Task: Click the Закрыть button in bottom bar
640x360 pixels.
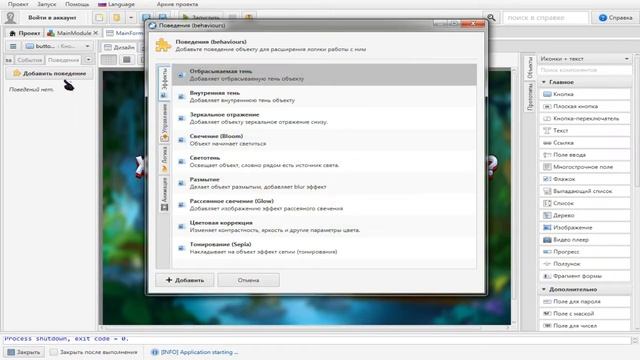Action: point(24,352)
